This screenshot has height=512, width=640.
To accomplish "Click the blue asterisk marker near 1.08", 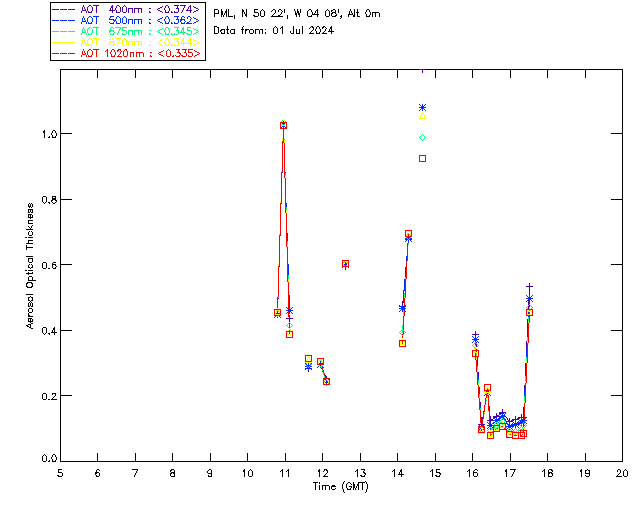I will 422,108.
